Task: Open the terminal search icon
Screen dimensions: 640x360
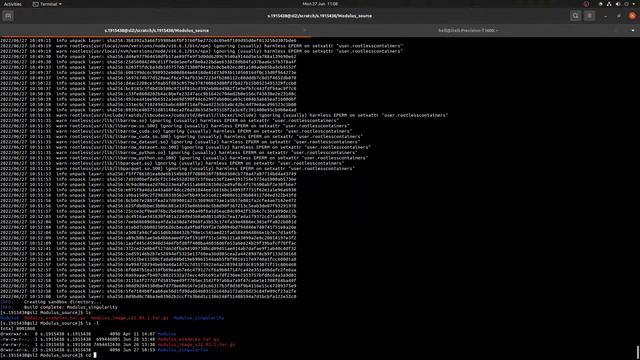Action: point(576,16)
